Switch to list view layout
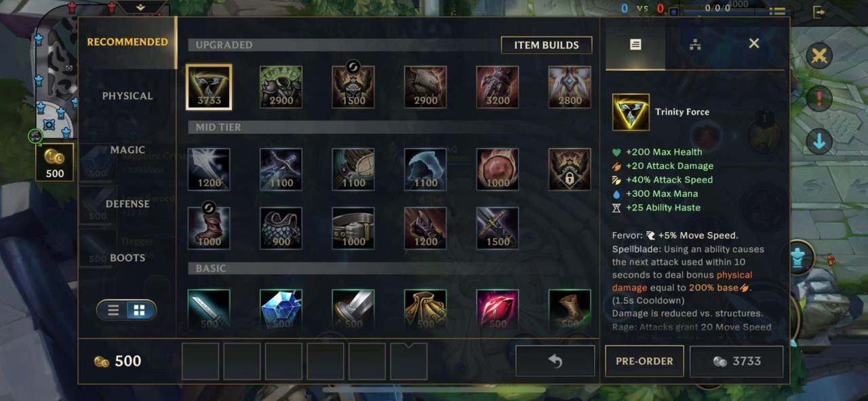 pos(113,310)
